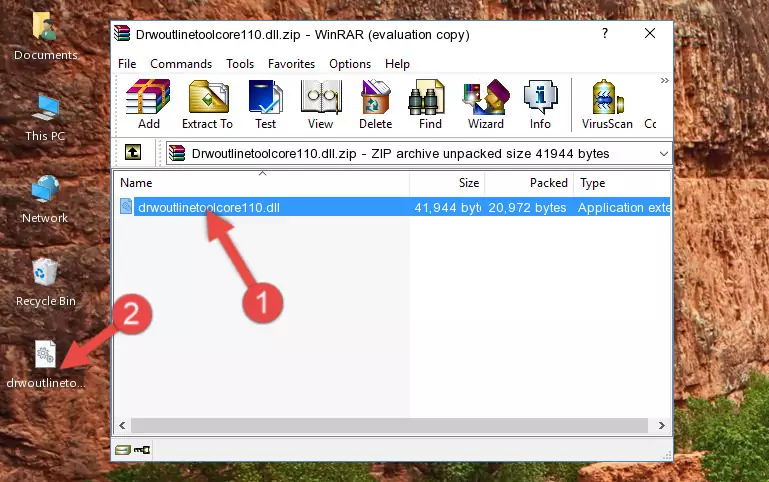Sort by the Size column header
769x482 pixels.
[447, 183]
